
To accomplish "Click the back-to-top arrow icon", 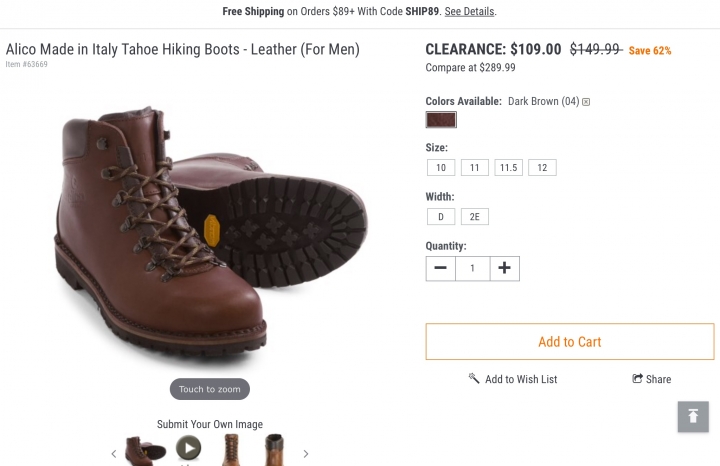I will tap(693, 416).
